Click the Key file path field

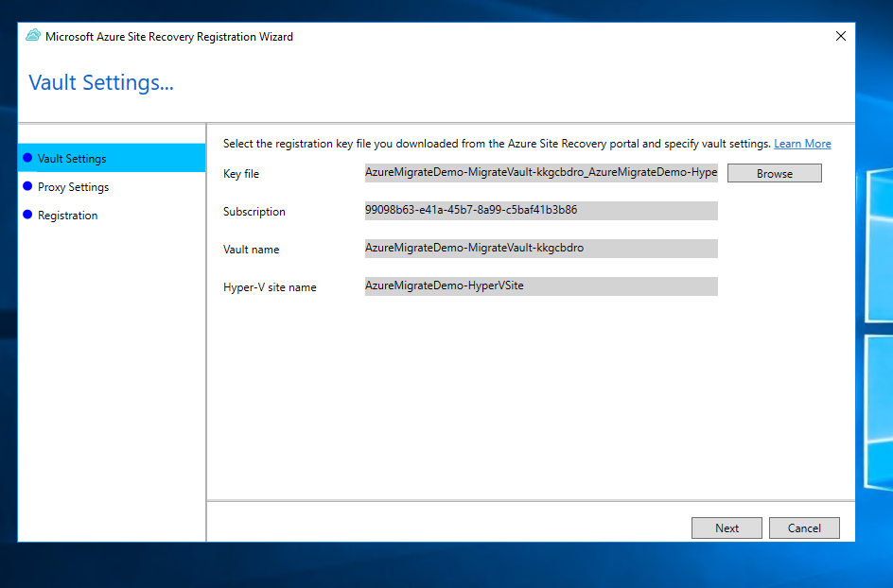[x=541, y=172]
